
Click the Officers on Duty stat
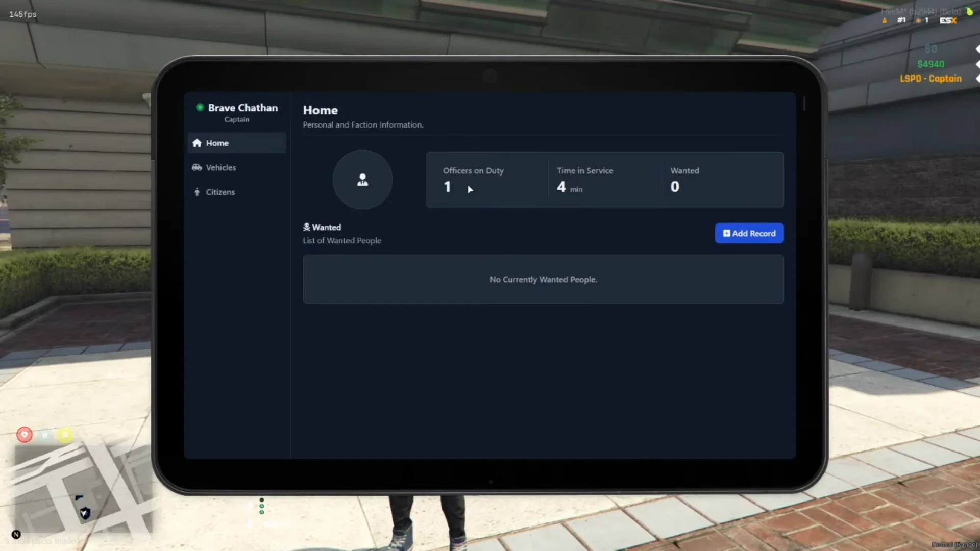(473, 179)
